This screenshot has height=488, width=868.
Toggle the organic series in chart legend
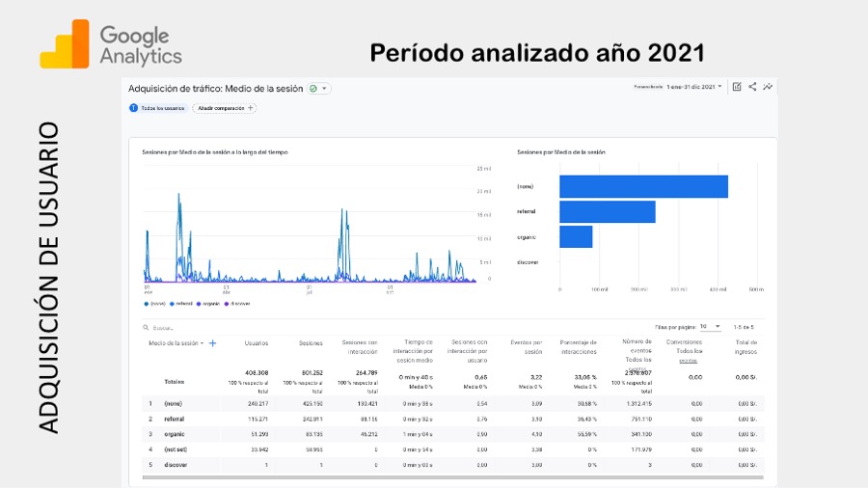tap(208, 303)
